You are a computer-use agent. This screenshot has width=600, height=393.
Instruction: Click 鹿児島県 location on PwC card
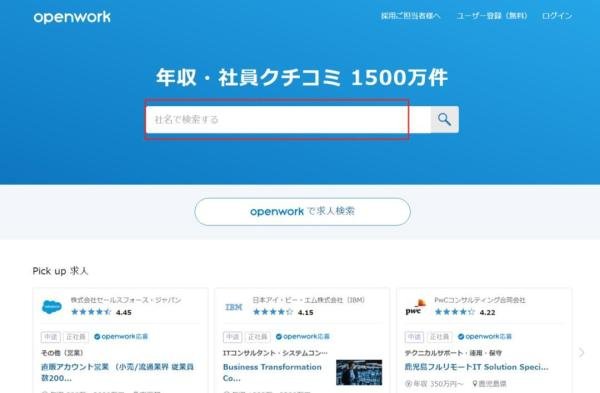(490, 383)
